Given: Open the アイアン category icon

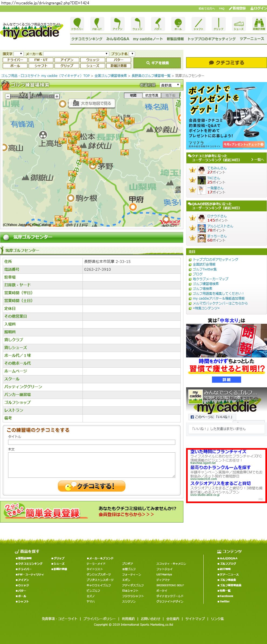Looking at the screenshot, I should point(117,24).
